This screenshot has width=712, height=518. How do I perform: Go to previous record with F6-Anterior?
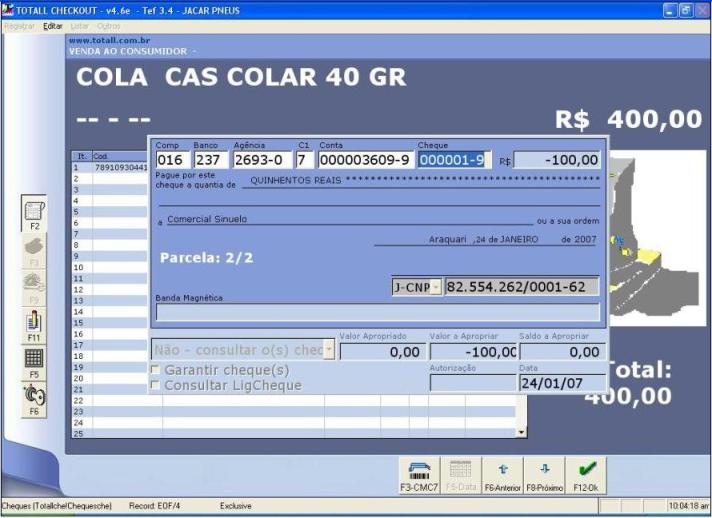pyautogui.click(x=503, y=473)
